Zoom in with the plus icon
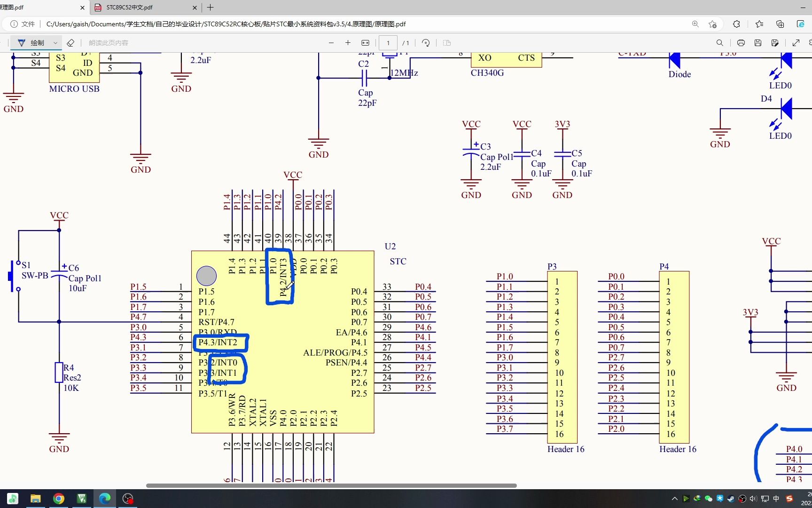The height and width of the screenshot is (508, 812). 348,43
